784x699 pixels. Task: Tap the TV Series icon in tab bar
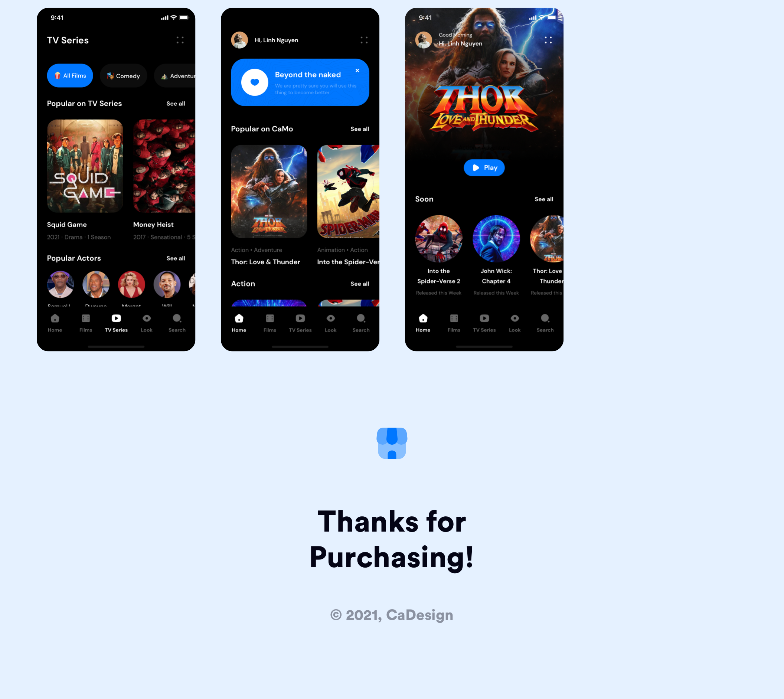pyautogui.click(x=116, y=318)
